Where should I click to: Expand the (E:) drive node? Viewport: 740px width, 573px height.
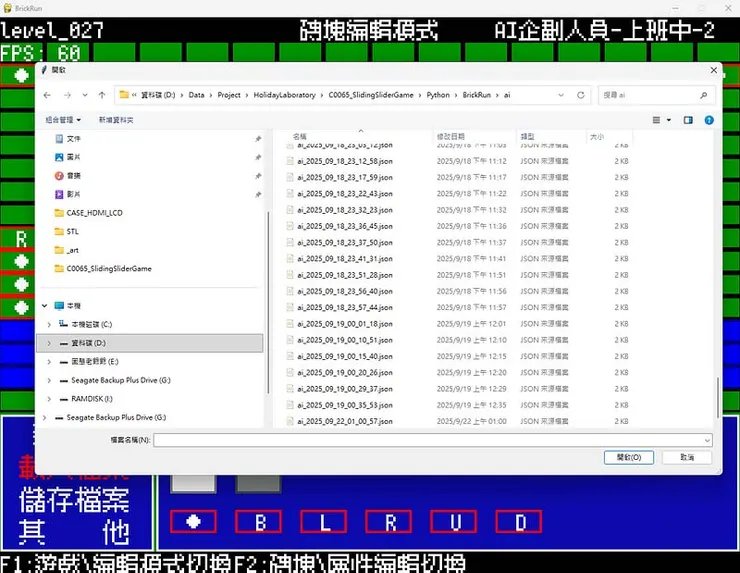pos(49,362)
